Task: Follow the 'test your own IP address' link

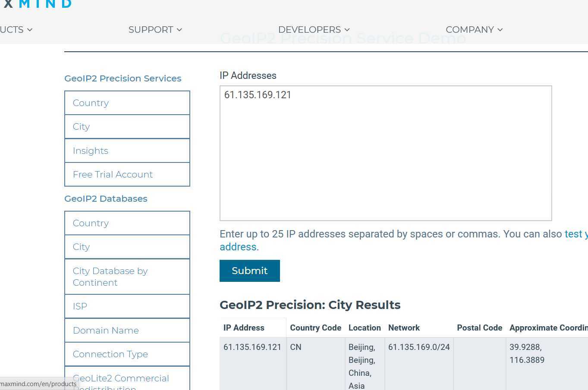Action: [x=576, y=234]
